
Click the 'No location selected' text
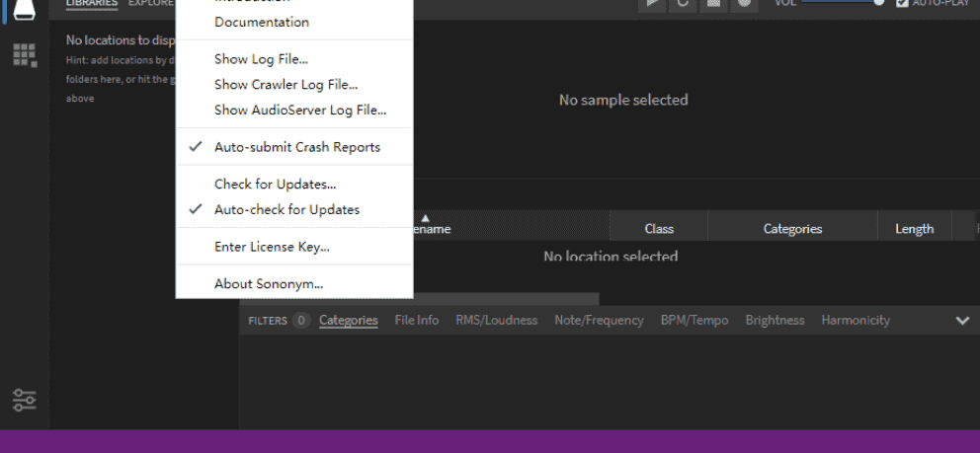611,256
